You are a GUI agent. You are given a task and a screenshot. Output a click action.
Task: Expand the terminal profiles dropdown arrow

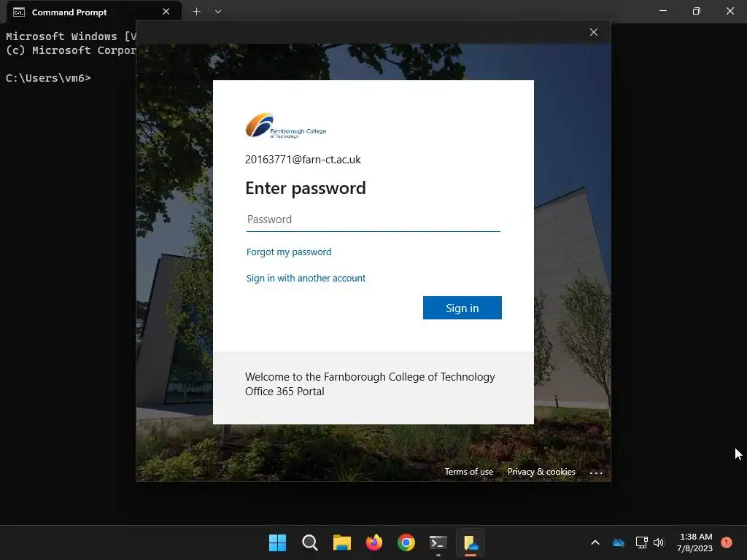217,12
